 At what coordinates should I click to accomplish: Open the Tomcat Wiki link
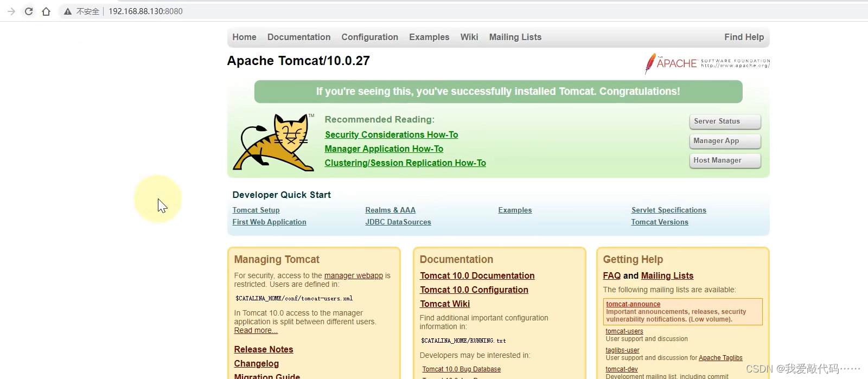[x=445, y=304]
